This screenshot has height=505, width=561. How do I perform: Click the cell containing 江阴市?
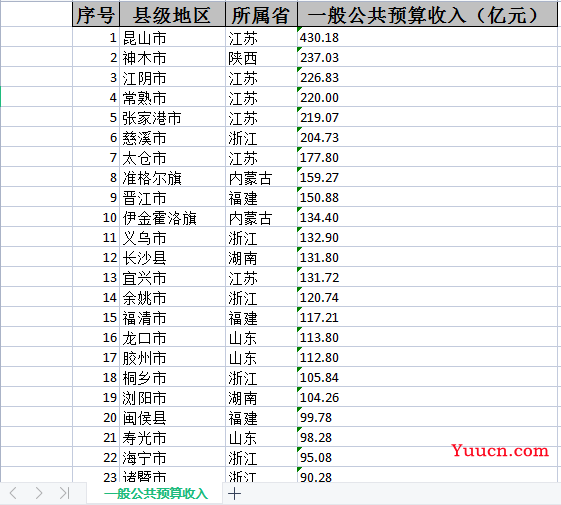172,77
